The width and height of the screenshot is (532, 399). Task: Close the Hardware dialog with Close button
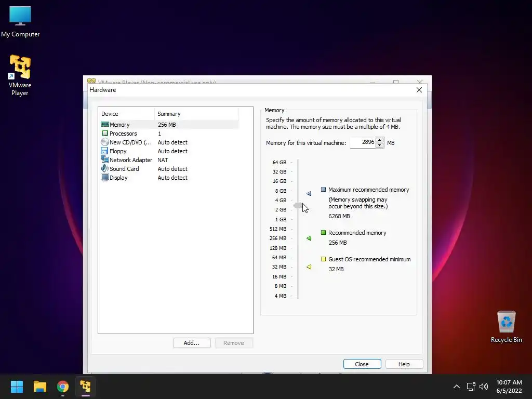pyautogui.click(x=362, y=364)
